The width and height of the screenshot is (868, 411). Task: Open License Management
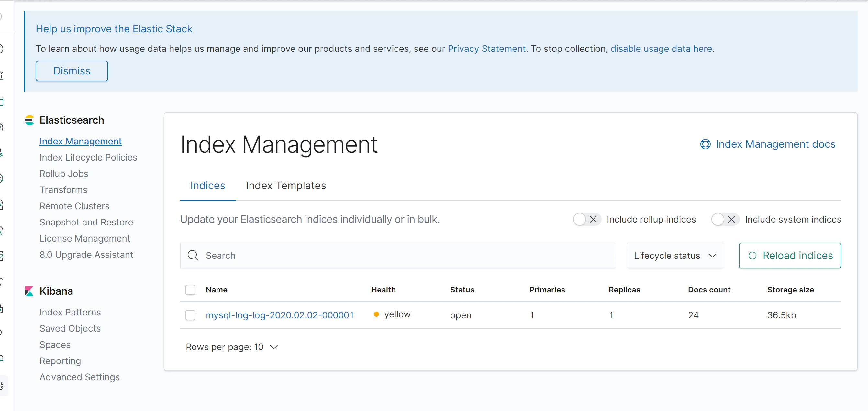pos(85,238)
